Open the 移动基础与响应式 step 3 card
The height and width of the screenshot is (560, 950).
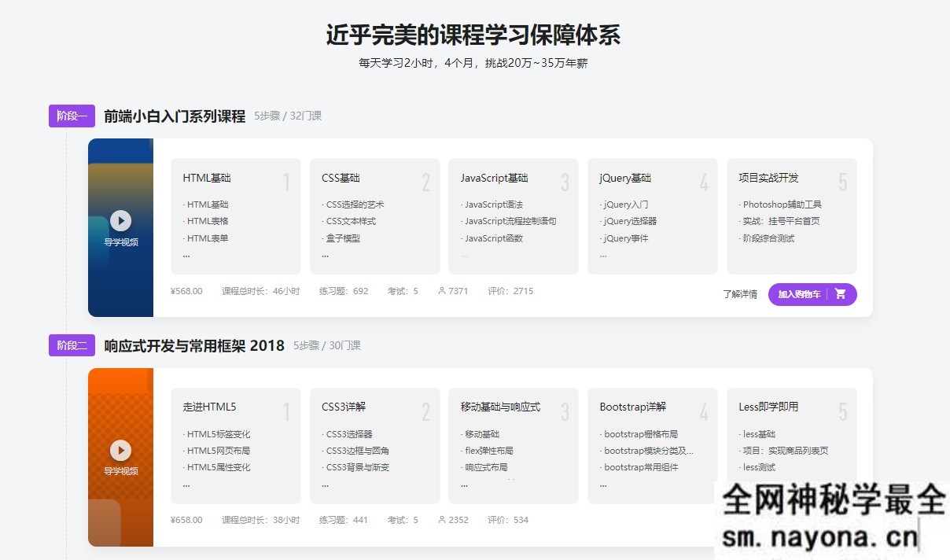514,445
